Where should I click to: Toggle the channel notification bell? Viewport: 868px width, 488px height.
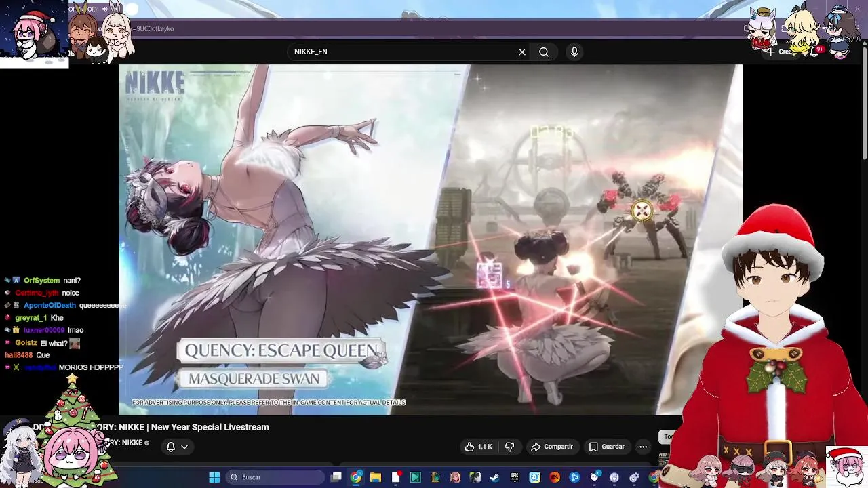pos(171,447)
